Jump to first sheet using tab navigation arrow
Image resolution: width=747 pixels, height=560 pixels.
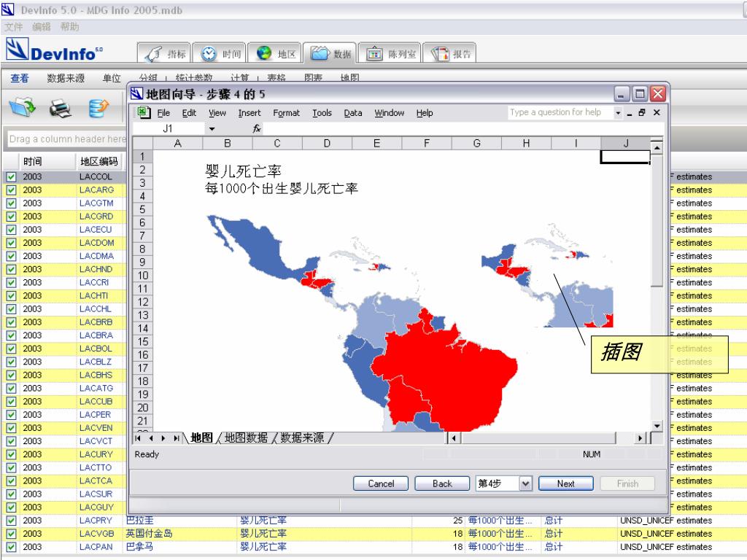click(x=138, y=438)
